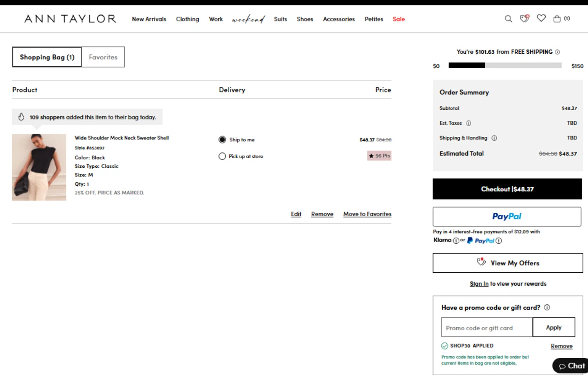Click the Estimated Total amount $48.37
The height and width of the screenshot is (375, 588).
point(568,154)
